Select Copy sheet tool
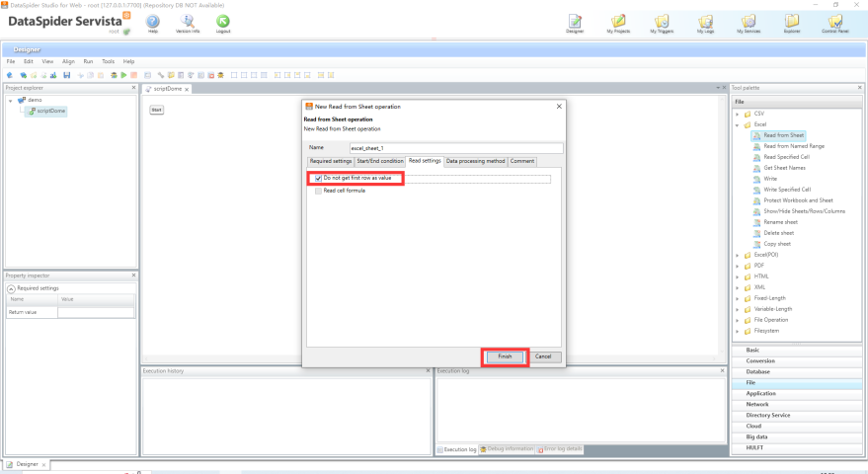The height and width of the screenshot is (474, 868). point(777,244)
